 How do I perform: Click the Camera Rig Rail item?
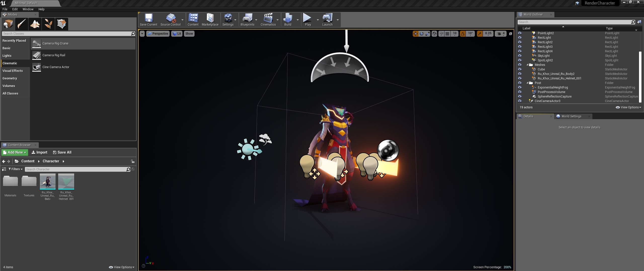tap(83, 55)
